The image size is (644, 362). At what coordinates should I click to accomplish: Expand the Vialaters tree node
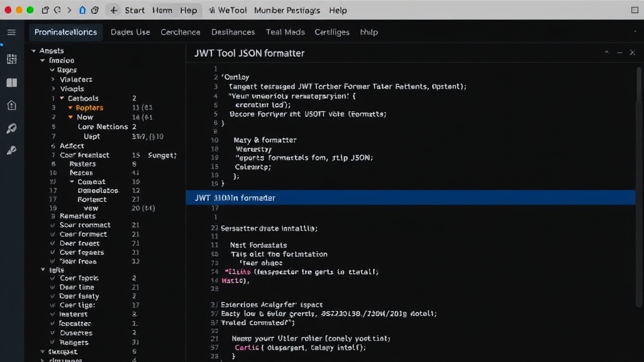53,79
